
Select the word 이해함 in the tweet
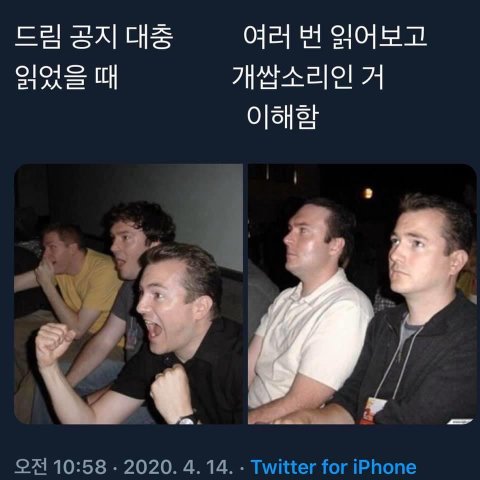tap(283, 117)
